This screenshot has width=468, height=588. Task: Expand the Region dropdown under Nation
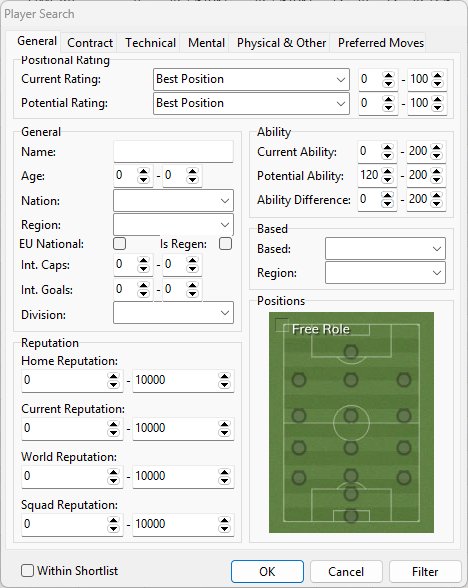point(173,225)
